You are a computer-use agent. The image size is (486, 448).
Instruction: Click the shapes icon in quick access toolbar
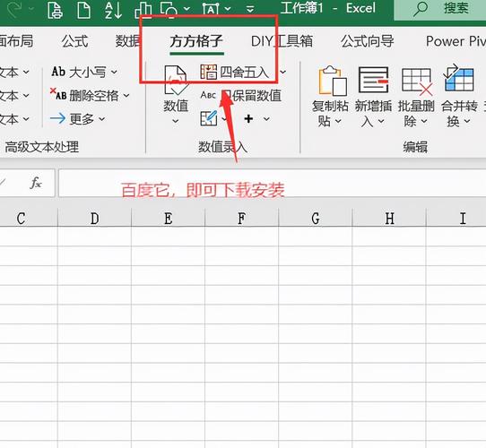(169, 9)
